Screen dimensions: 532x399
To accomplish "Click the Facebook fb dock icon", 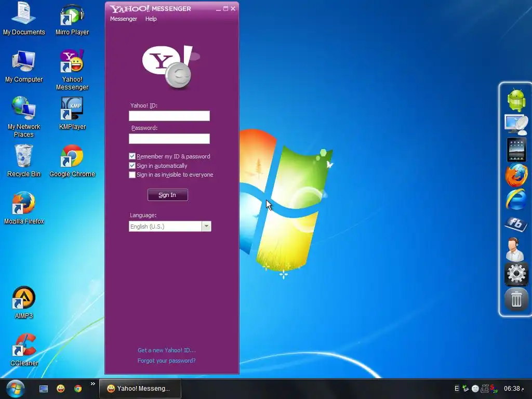I will click(x=516, y=223).
